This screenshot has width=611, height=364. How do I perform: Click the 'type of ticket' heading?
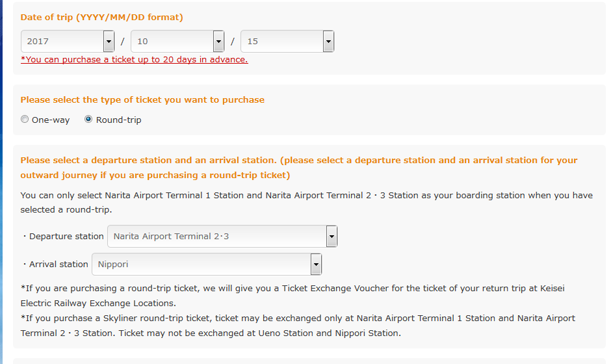[x=142, y=100]
